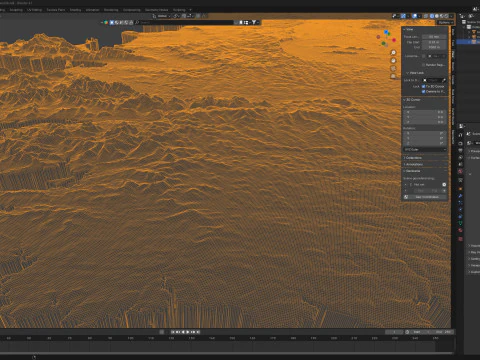
Task: Select solid viewport shading
Action: (437, 16)
